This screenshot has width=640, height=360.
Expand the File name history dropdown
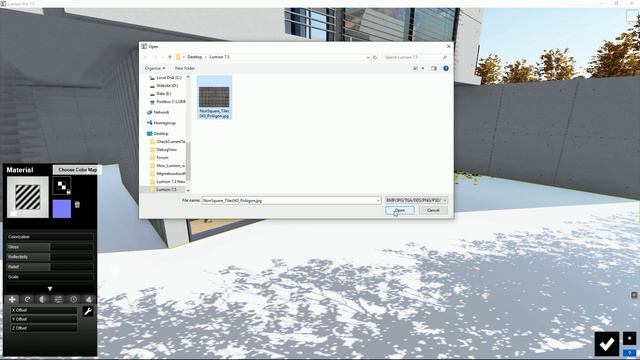click(378, 200)
